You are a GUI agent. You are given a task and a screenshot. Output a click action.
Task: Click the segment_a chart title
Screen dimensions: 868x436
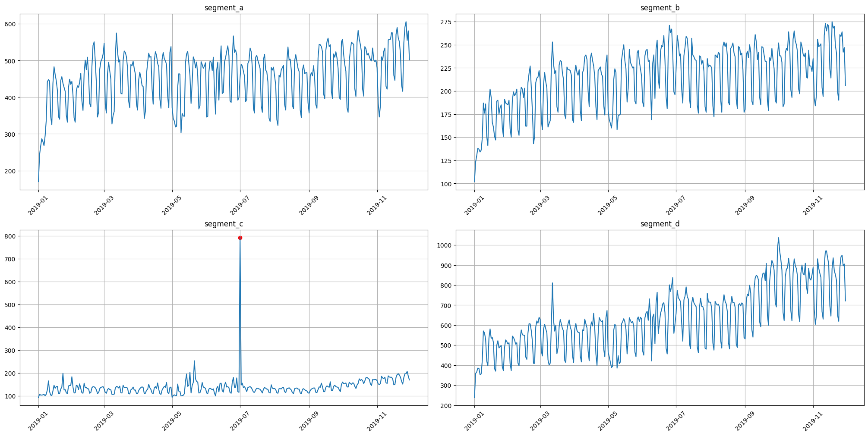224,8
